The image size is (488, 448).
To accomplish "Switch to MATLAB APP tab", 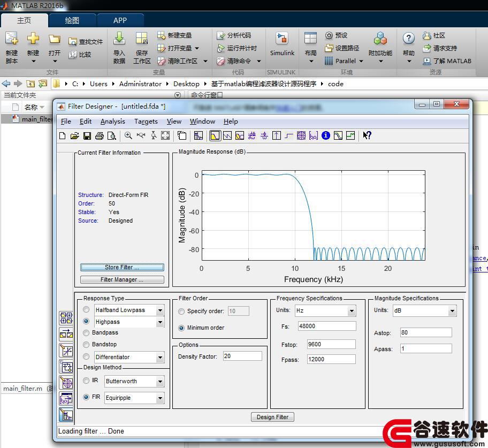I will [120, 20].
